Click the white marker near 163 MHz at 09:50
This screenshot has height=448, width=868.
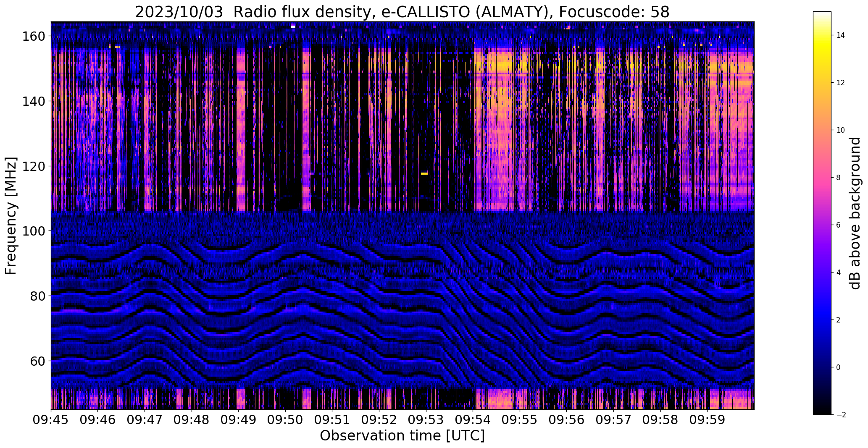coord(293,27)
